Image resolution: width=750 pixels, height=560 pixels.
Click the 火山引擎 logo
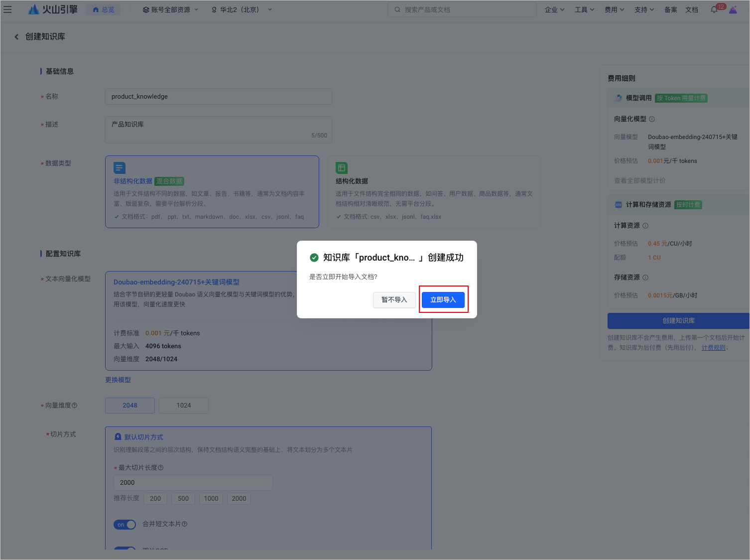click(x=53, y=9)
